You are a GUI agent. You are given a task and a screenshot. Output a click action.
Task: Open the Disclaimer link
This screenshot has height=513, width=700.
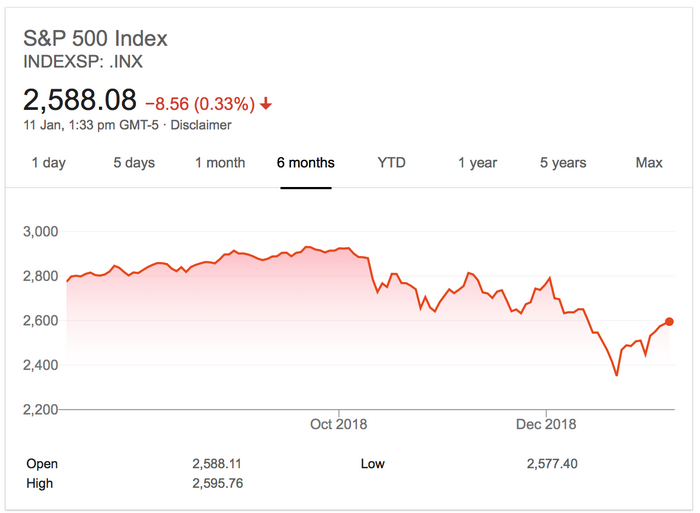[202, 126]
